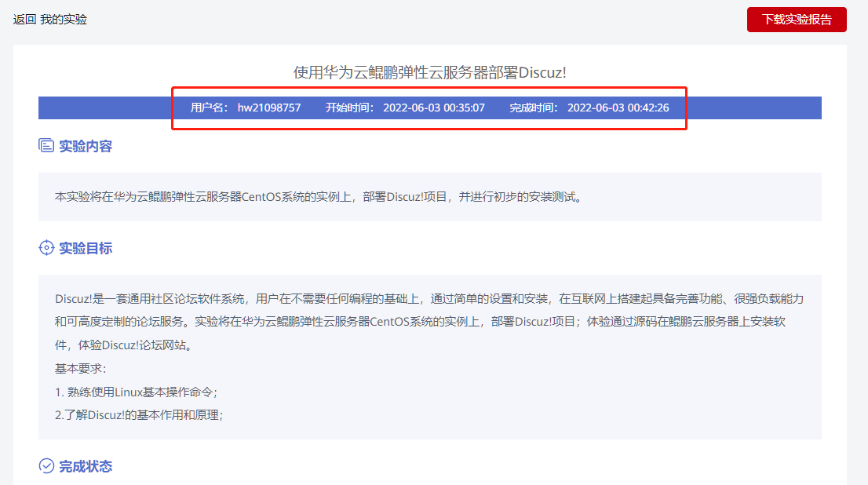Click paragraph starting 本实验将在华为云鲲鹏
This screenshot has width=868, height=485.
click(x=319, y=197)
